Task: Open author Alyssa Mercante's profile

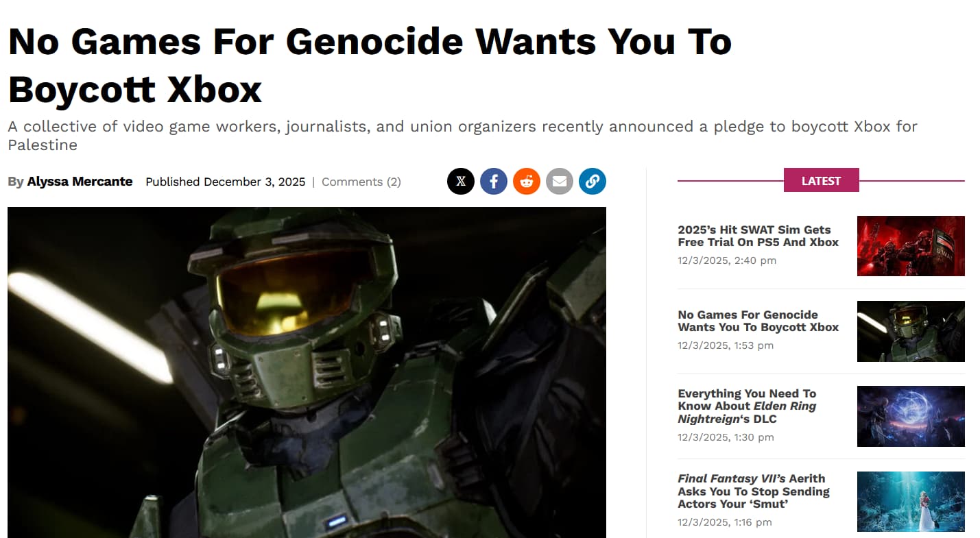Action: 80,182
